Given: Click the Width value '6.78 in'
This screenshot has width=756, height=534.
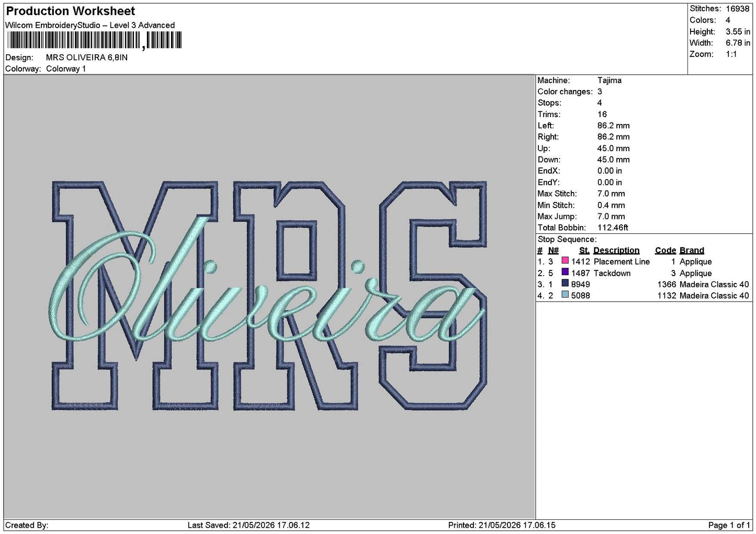Looking at the screenshot, I should (x=738, y=43).
